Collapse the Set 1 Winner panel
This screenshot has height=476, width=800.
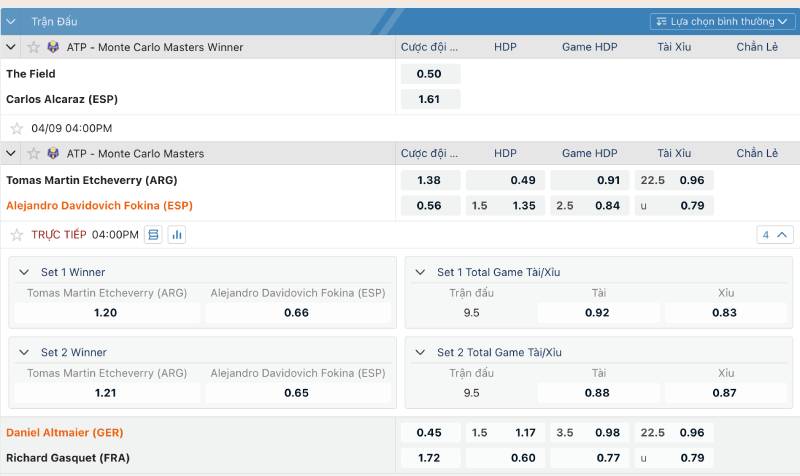tap(24, 272)
